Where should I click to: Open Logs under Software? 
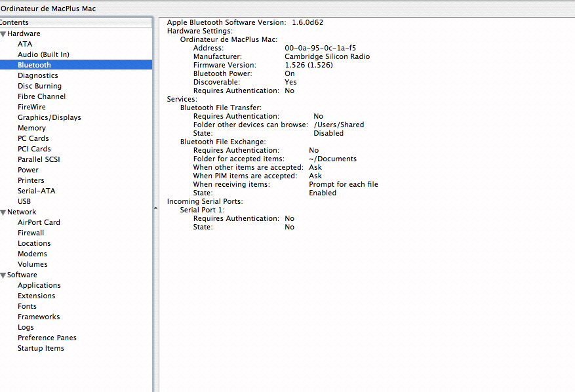click(x=26, y=327)
